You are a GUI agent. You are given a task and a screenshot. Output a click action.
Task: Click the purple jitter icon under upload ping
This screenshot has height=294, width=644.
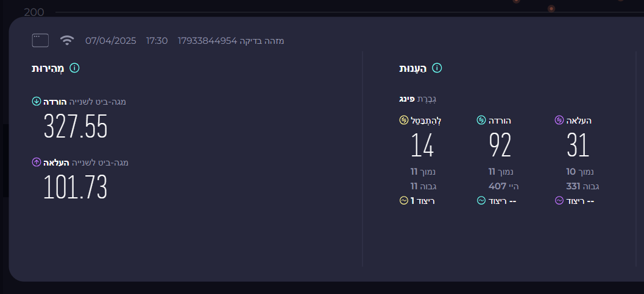[x=559, y=200]
